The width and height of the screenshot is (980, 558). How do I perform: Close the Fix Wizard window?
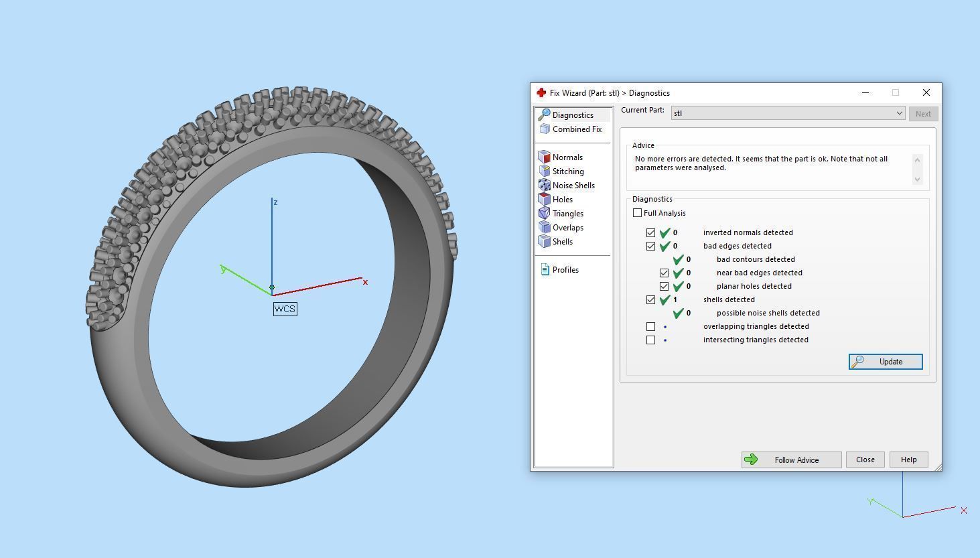pyautogui.click(x=926, y=92)
